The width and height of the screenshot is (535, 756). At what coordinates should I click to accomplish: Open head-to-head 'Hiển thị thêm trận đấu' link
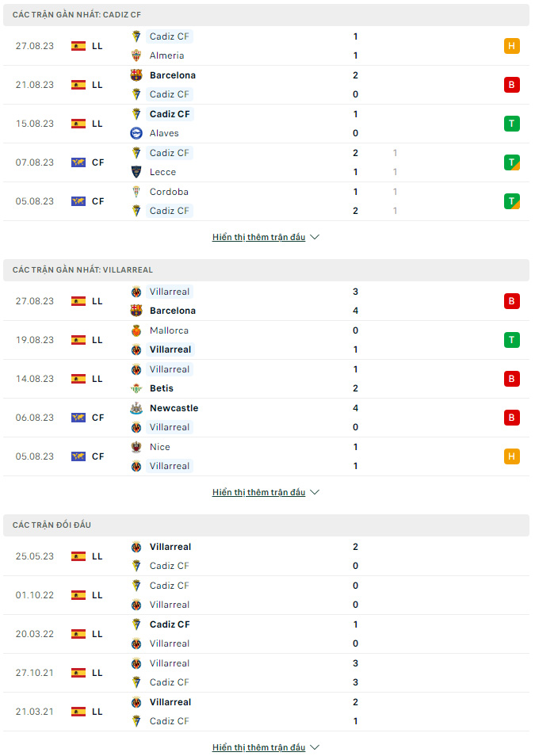coord(258,747)
